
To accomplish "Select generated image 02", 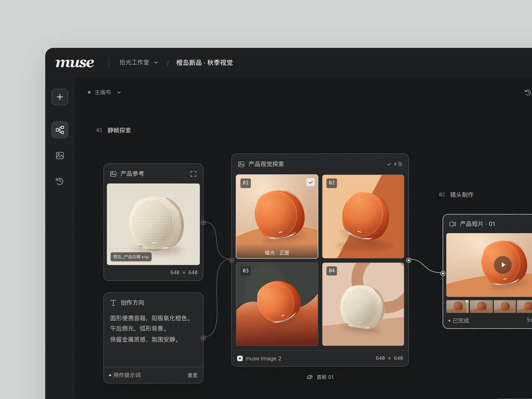I will (363, 216).
